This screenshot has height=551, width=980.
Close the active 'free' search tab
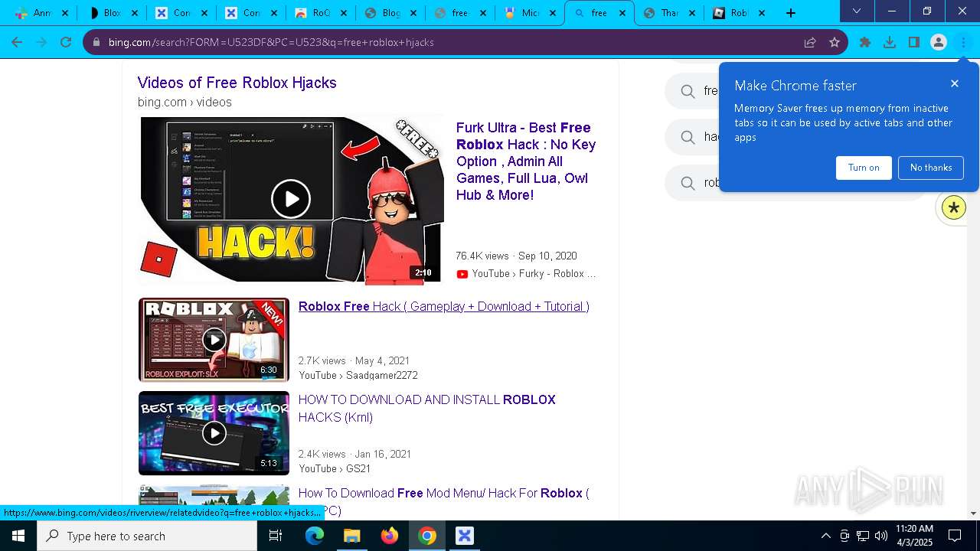pyautogui.click(x=622, y=13)
